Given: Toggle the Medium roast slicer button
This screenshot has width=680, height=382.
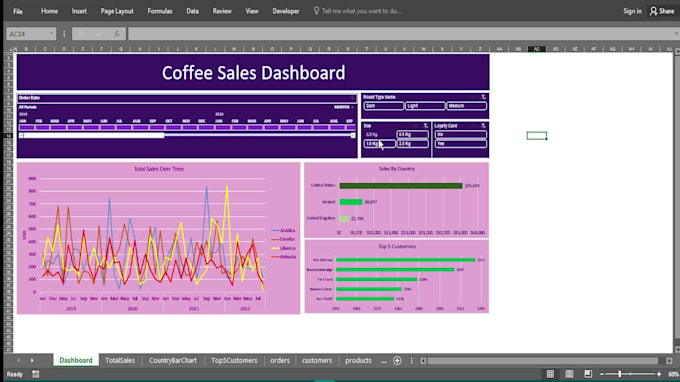Looking at the screenshot, I should [x=467, y=106].
